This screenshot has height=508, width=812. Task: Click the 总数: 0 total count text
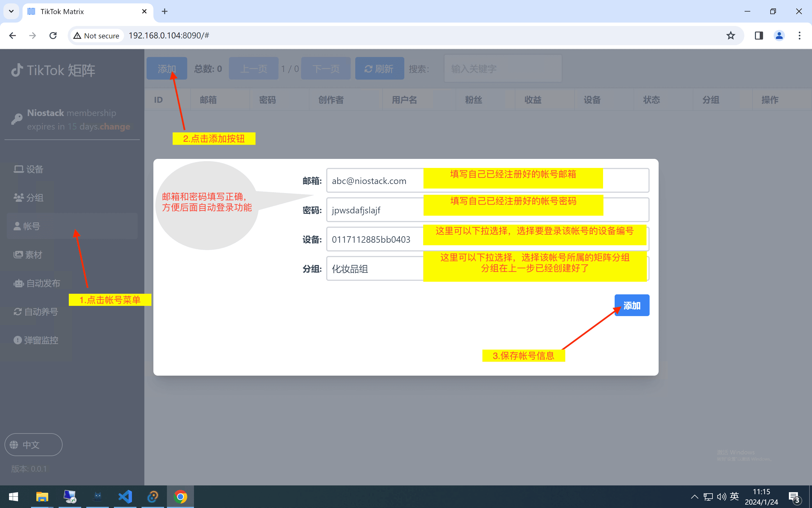(208, 69)
